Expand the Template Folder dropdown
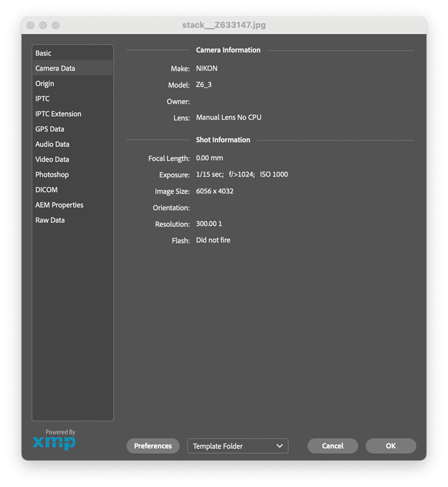 [237, 446]
